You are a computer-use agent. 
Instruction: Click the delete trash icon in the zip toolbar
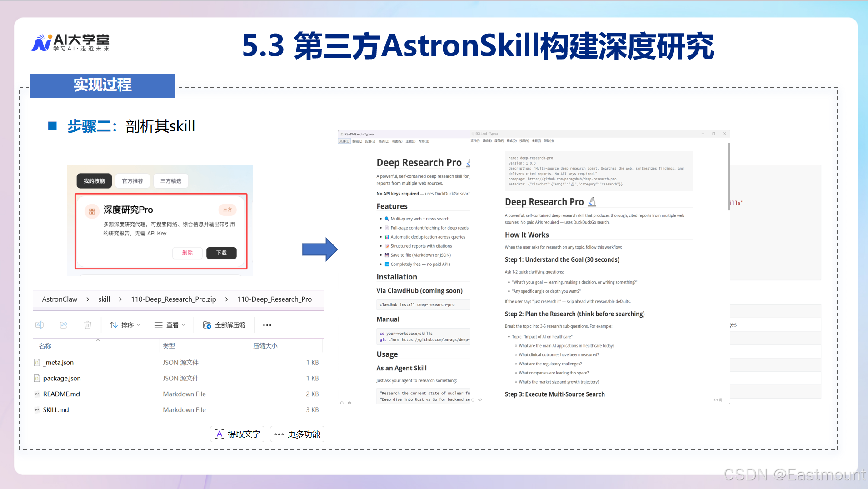(88, 325)
